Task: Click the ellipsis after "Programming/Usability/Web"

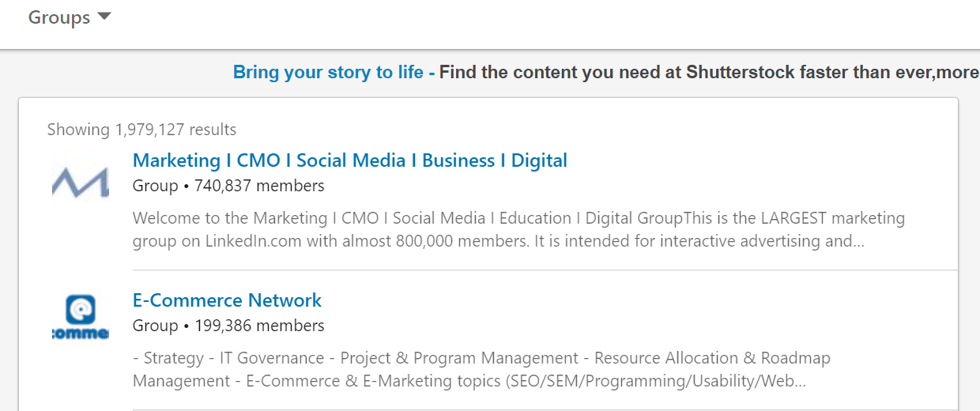Action: click(x=798, y=383)
